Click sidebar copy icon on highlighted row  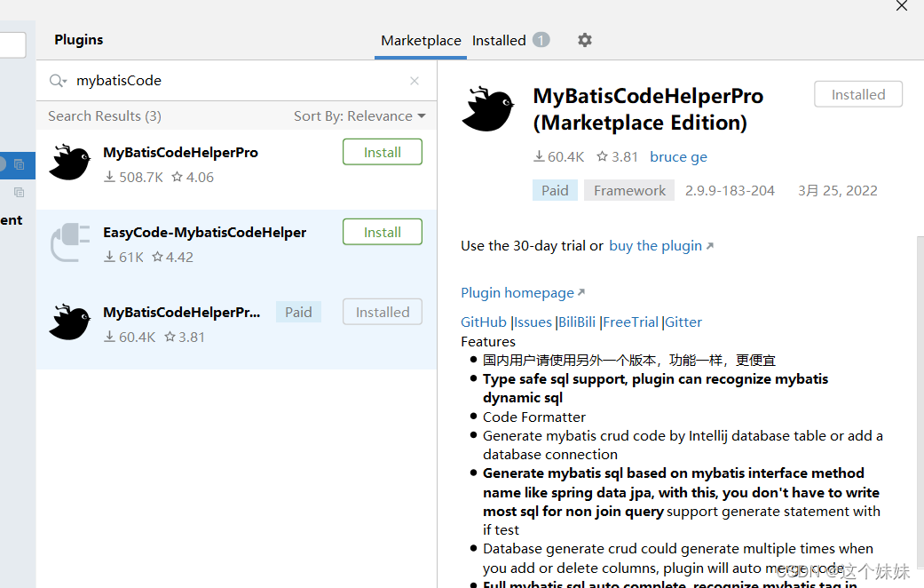click(x=19, y=164)
